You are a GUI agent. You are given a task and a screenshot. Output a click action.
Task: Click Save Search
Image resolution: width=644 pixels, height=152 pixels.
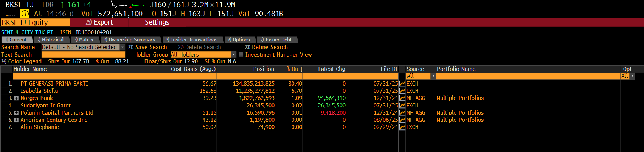147,47
